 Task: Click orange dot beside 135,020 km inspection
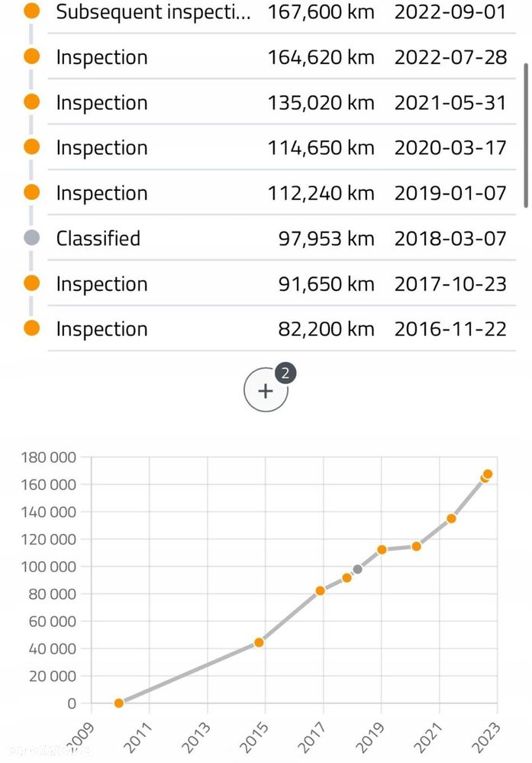[x=31, y=102]
